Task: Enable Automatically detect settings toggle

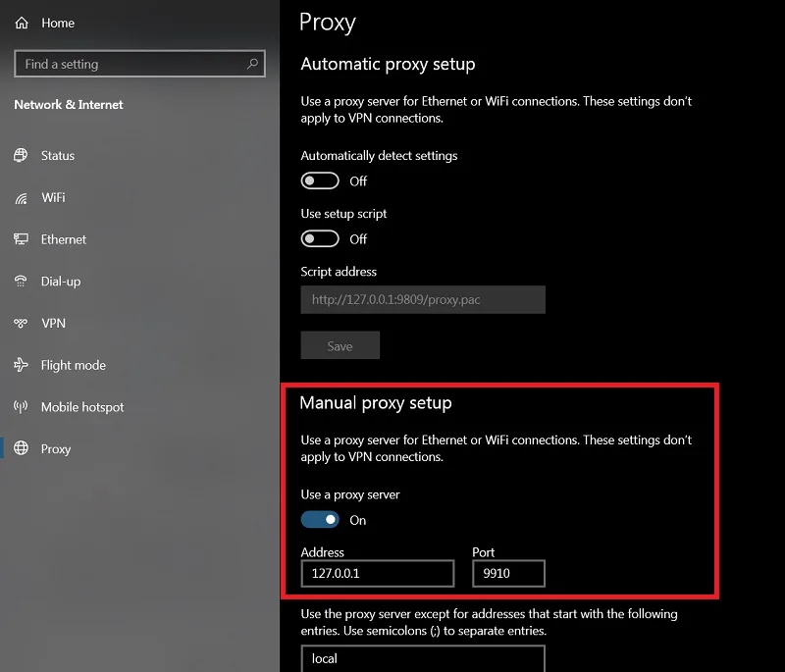Action: 320,181
